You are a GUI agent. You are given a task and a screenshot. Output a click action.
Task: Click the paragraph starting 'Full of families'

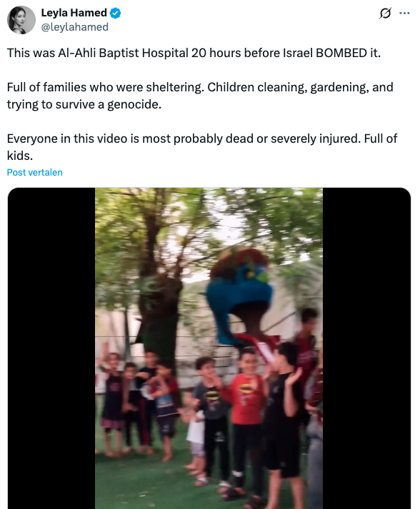point(200,96)
